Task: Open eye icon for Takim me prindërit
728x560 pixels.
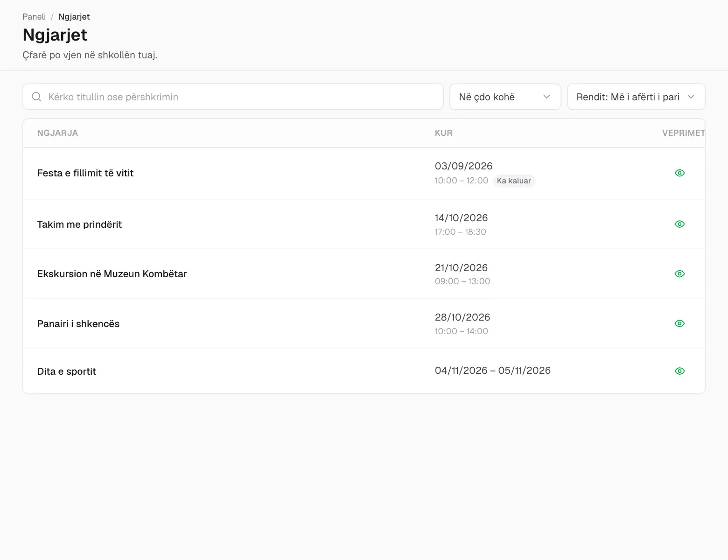Action: coord(679,224)
